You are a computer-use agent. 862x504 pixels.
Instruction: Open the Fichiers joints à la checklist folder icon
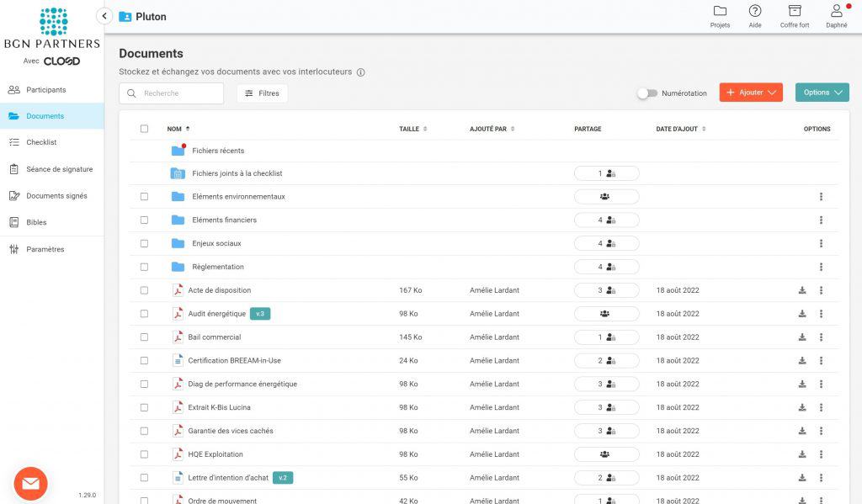(x=178, y=173)
